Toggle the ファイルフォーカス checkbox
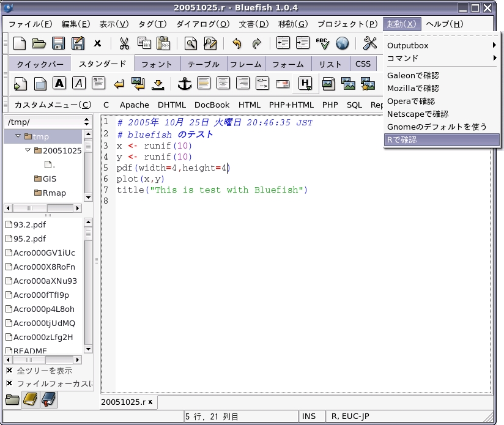This screenshot has width=504, height=425. click(10, 383)
